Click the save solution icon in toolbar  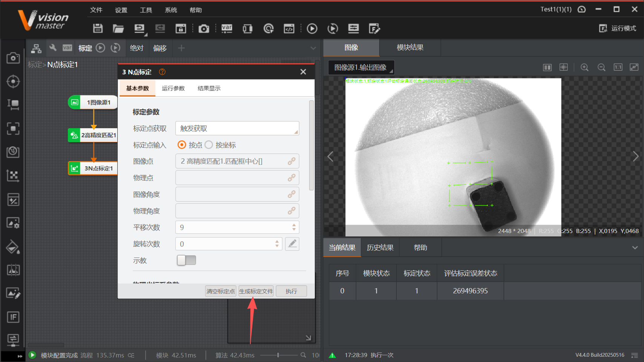[x=98, y=28]
